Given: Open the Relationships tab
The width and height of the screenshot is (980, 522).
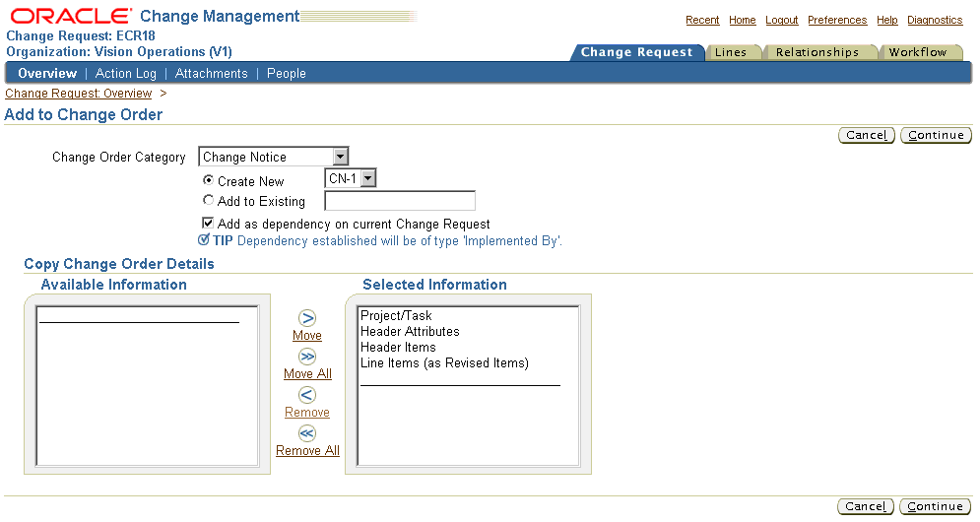Looking at the screenshot, I should point(817,52).
